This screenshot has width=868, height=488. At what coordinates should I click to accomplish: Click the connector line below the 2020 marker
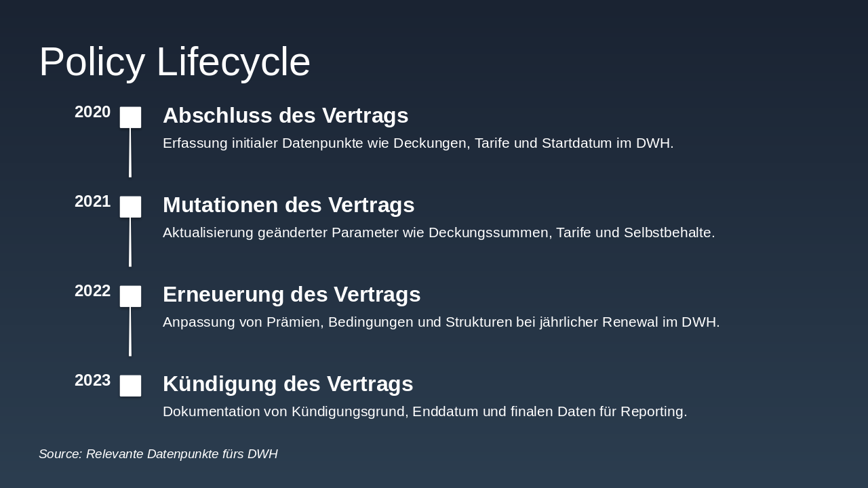coord(130,153)
